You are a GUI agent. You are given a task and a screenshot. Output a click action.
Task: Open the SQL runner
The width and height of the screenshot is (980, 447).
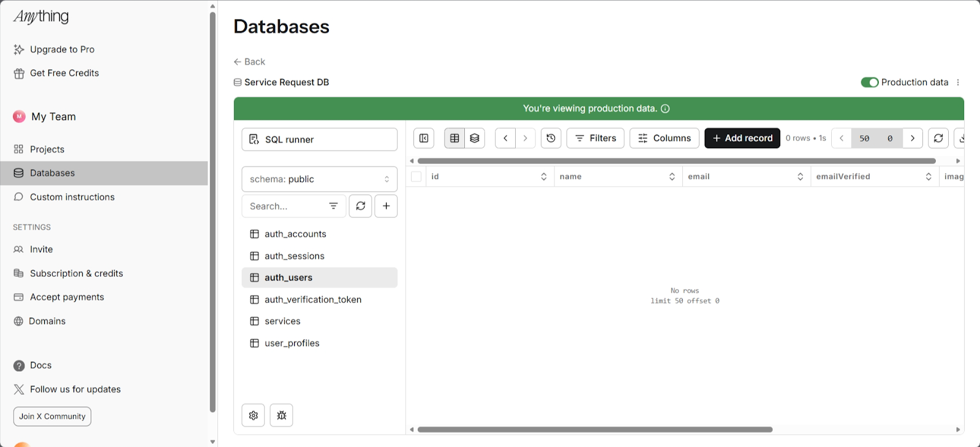(320, 140)
